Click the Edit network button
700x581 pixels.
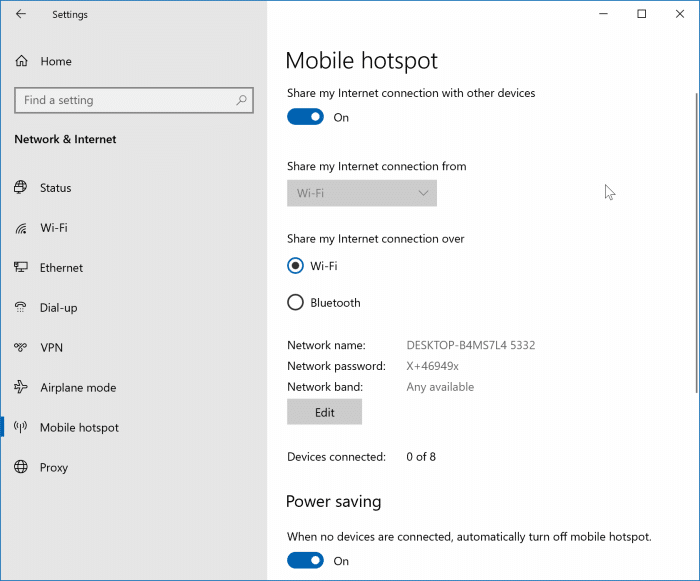tap(325, 412)
